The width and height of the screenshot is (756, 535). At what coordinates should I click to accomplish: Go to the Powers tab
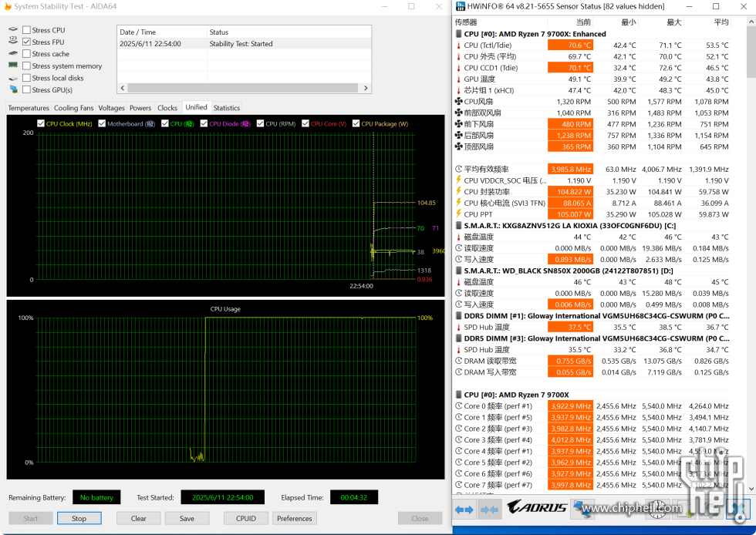pos(140,108)
